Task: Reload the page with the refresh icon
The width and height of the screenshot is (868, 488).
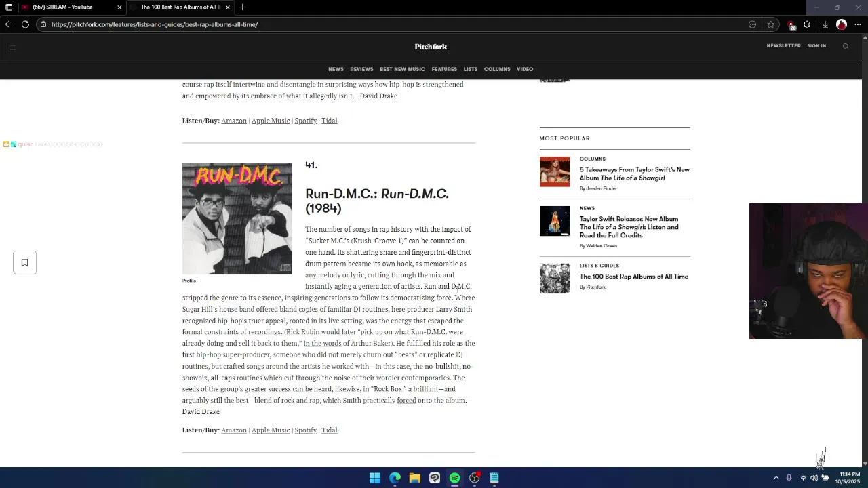Action: 25,24
